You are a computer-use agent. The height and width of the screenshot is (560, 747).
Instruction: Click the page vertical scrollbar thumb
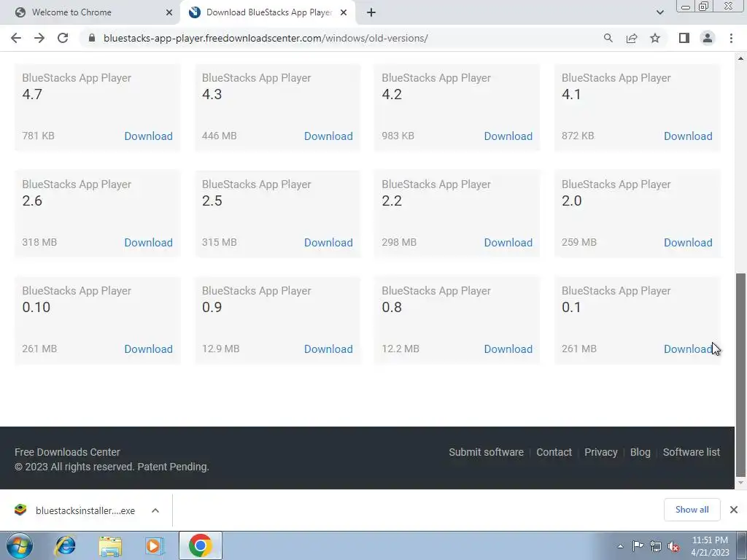coord(740,374)
